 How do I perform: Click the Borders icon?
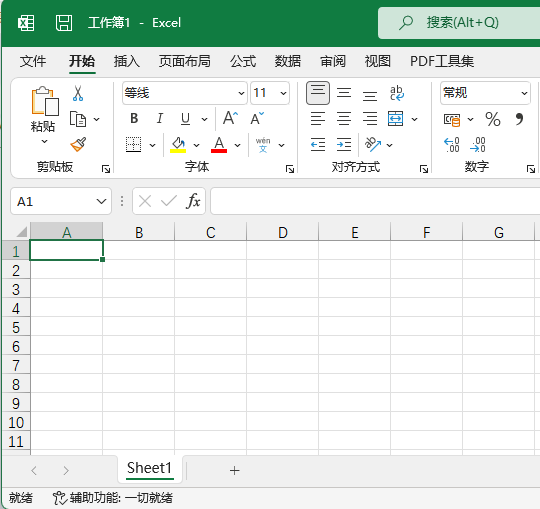(x=133, y=145)
